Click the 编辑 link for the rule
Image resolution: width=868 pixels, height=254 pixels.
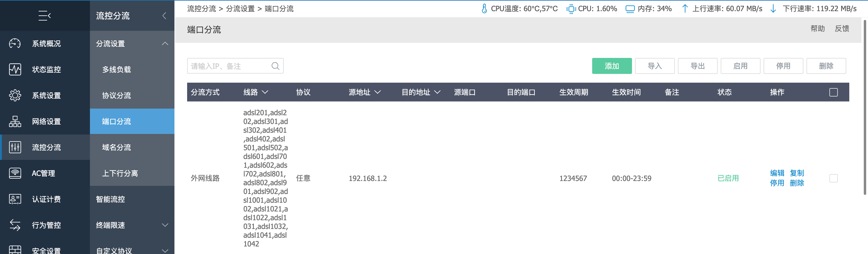[x=777, y=173]
